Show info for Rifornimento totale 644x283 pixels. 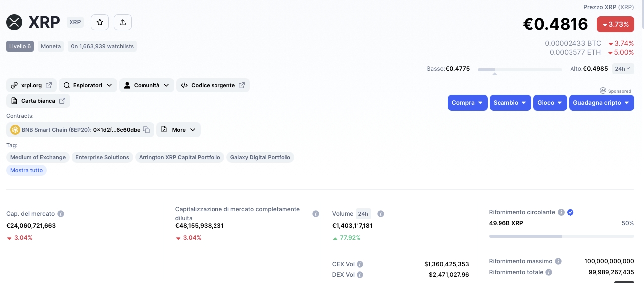tap(548, 272)
